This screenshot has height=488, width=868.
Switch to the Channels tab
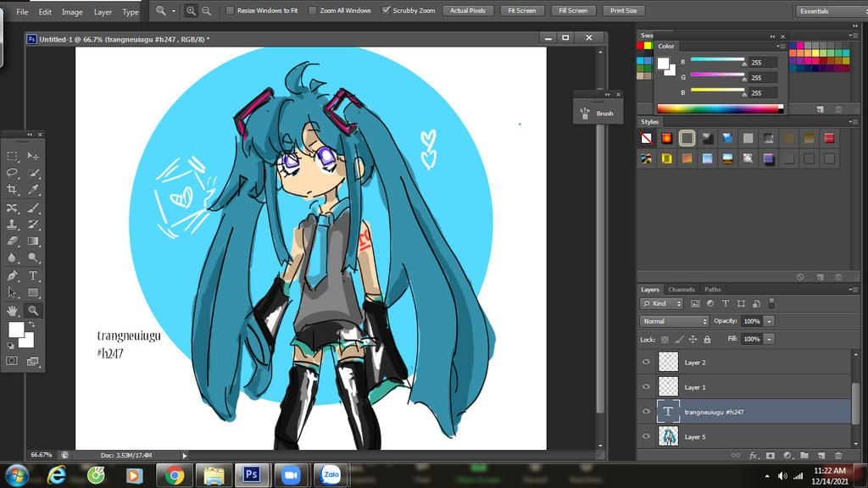pyautogui.click(x=681, y=290)
